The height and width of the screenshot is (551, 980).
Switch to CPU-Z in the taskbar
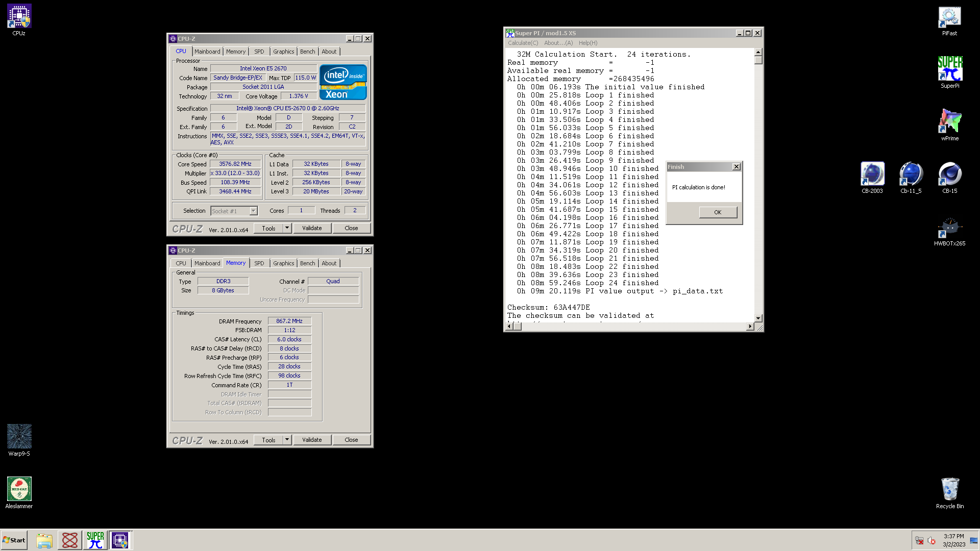pyautogui.click(x=120, y=540)
